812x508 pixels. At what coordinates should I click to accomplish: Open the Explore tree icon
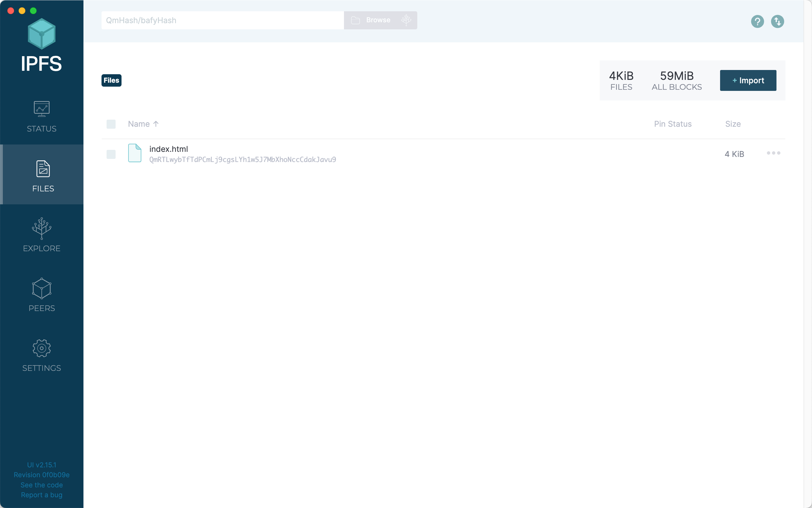point(42,229)
